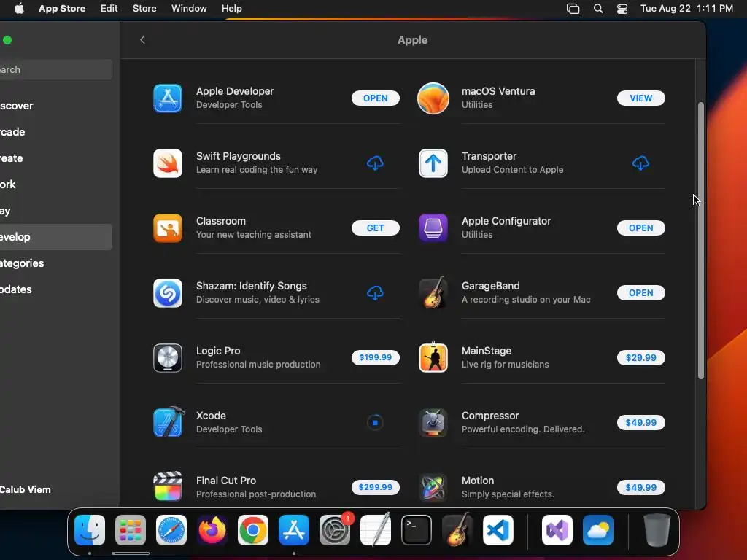Click the Swift Playgrounds title text
This screenshot has width=747, height=560.
[239, 156]
